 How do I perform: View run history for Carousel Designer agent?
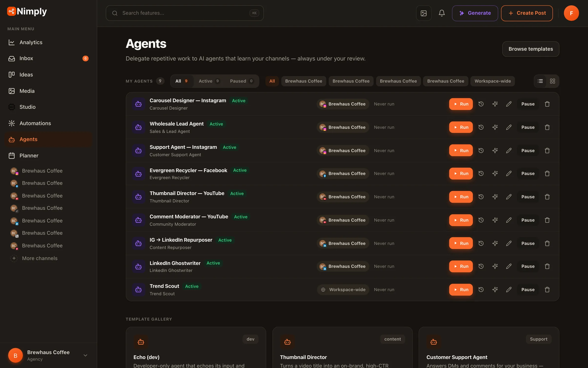(x=481, y=104)
